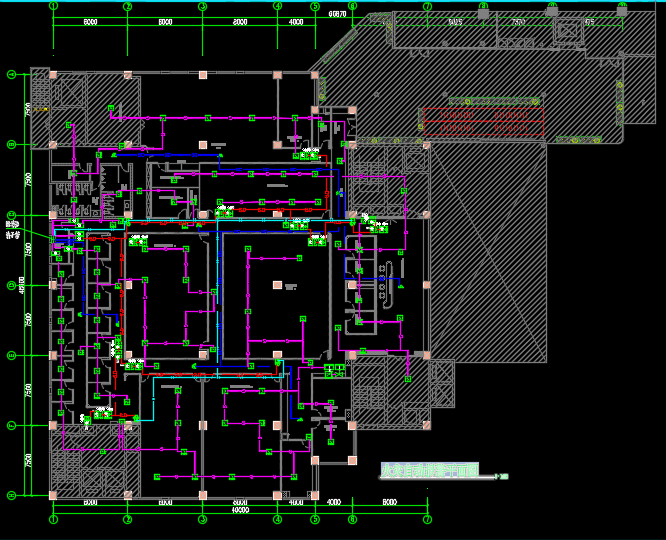Select grid axis bubble 1 on bottom row
The image size is (666, 540).
(x=53, y=520)
